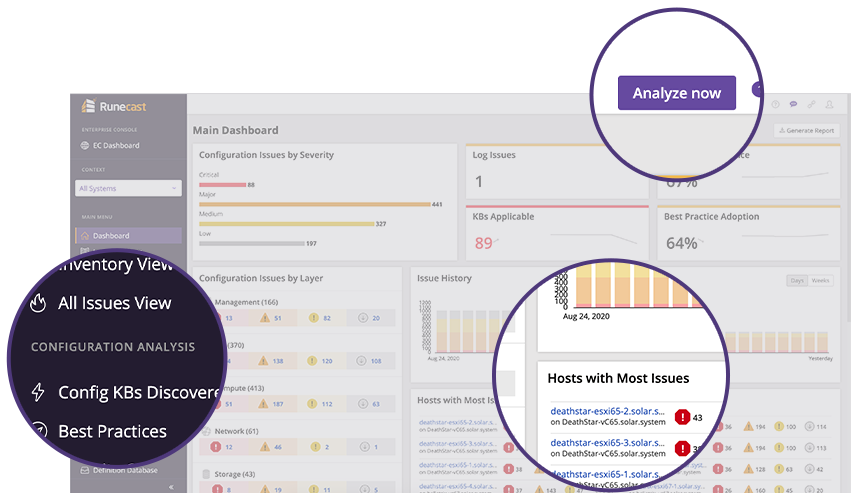Image resolution: width=853 pixels, height=493 pixels.
Task: Open Definition Database in the sidebar
Action: (125, 470)
